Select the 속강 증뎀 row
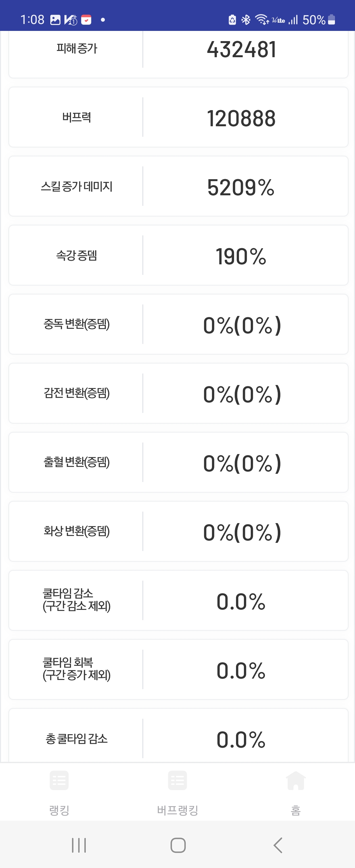Image resolution: width=355 pixels, height=868 pixels. (x=178, y=255)
